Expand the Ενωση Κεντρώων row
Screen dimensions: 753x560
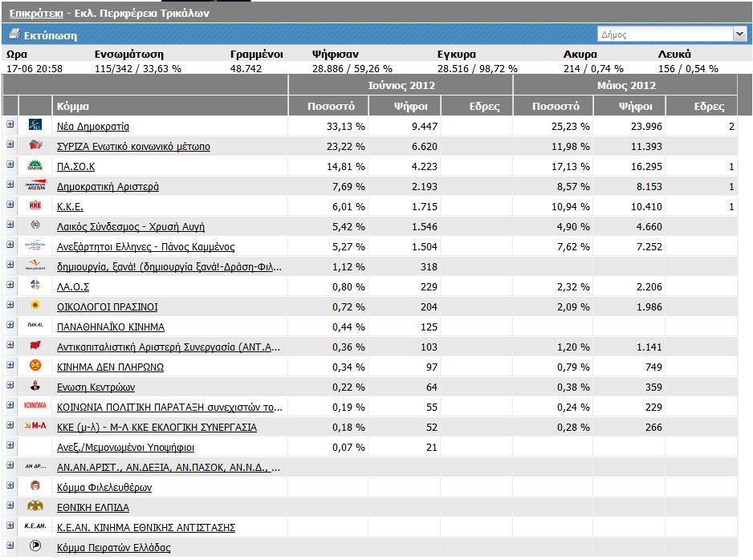click(10, 385)
